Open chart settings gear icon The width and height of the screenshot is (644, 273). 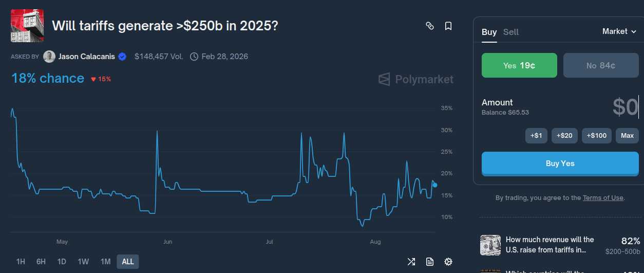pos(448,262)
